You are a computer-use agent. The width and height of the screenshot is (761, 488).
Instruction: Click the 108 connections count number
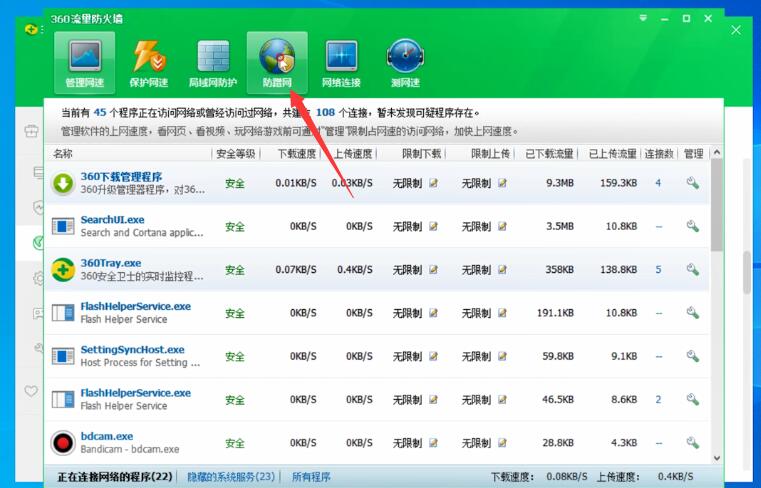[x=325, y=112]
